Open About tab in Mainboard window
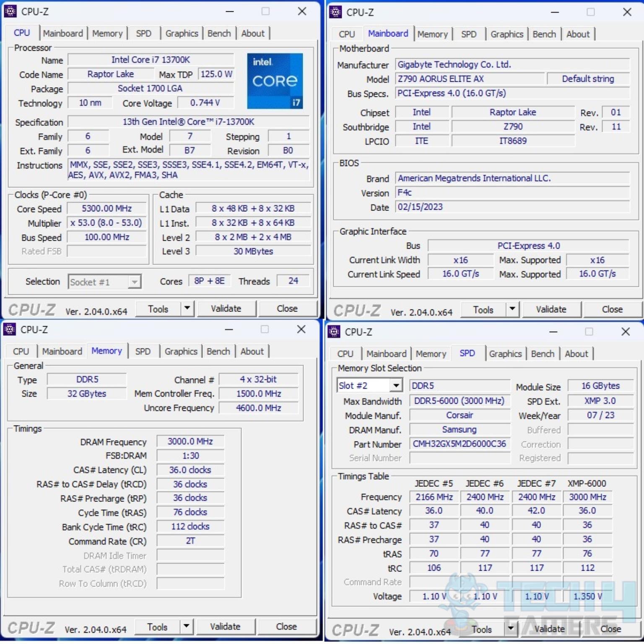 [578, 34]
